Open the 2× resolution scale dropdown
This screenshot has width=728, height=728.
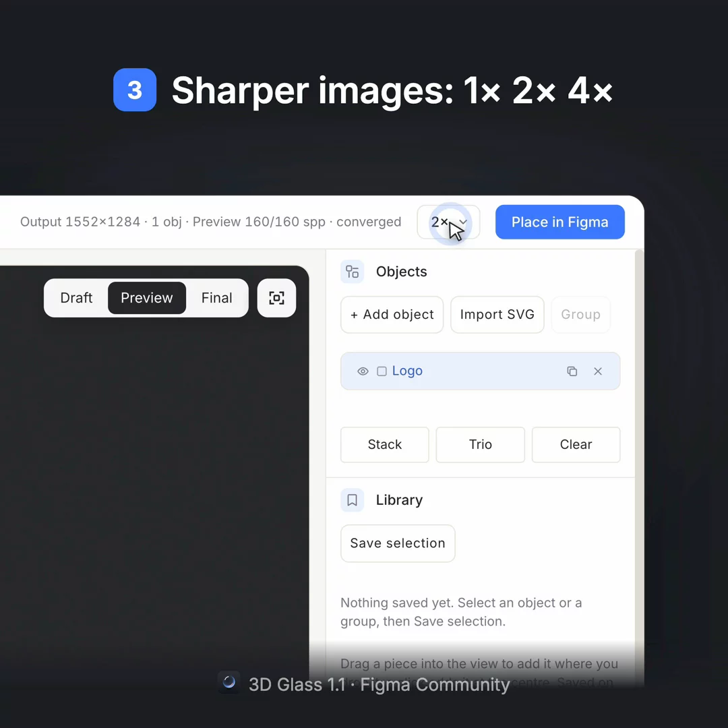(448, 222)
